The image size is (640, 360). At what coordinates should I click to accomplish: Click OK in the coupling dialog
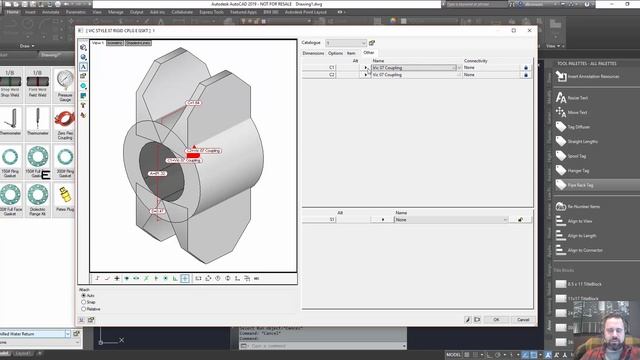(496, 320)
